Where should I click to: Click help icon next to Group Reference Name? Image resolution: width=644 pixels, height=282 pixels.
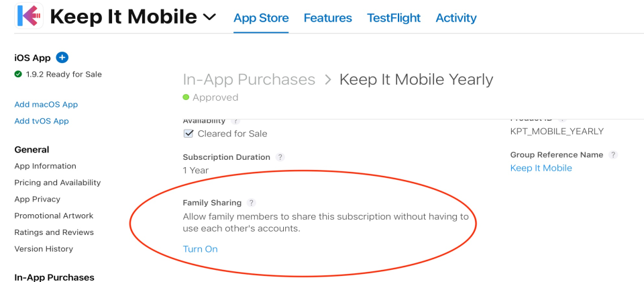613,155
